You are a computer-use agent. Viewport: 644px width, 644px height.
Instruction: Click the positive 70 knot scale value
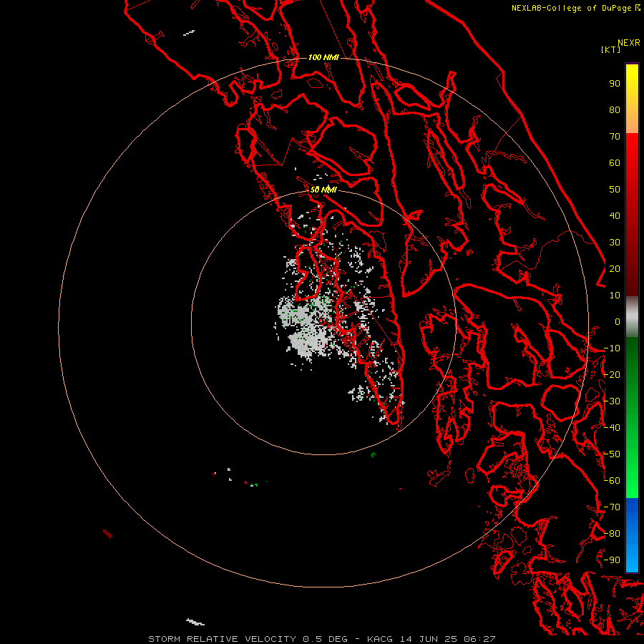[x=615, y=137]
